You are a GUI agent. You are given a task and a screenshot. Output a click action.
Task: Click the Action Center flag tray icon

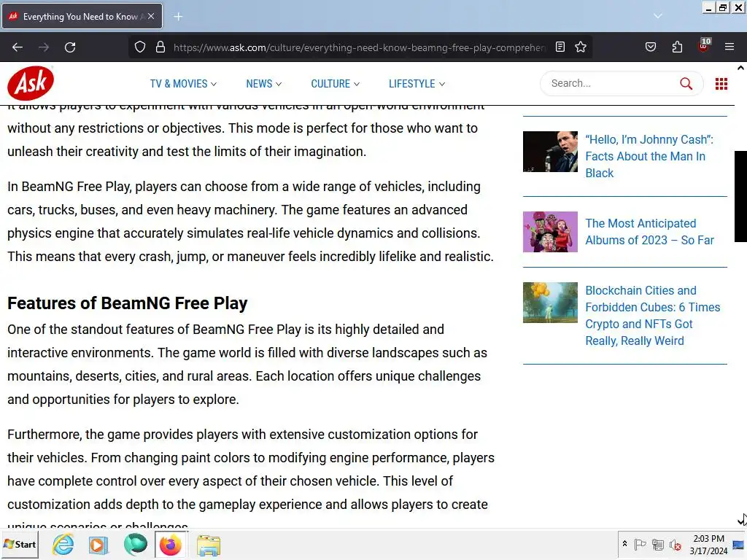click(640, 544)
